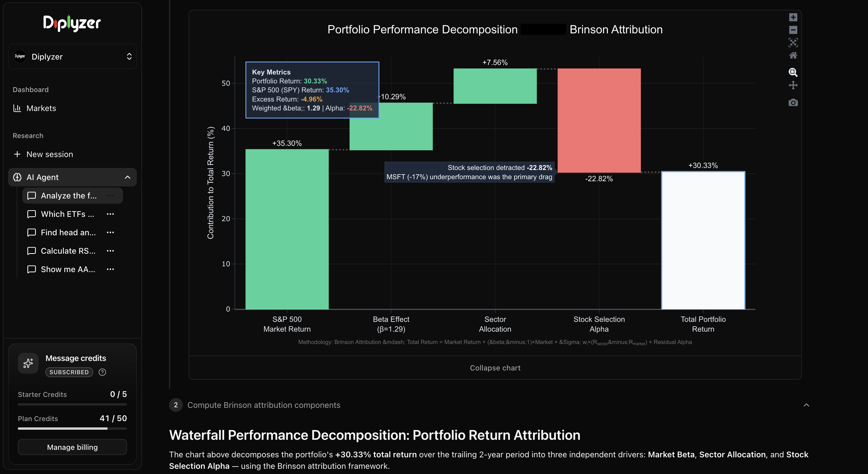
Task: Zoom out on the chart
Action: click(x=793, y=30)
